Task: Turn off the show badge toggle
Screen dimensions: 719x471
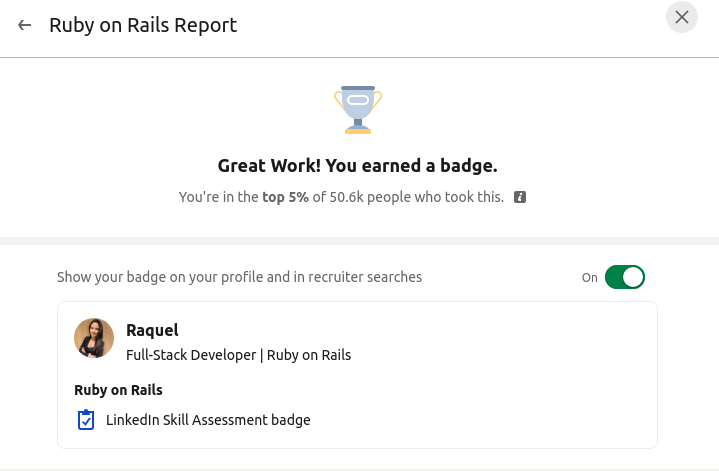Action: pos(625,277)
